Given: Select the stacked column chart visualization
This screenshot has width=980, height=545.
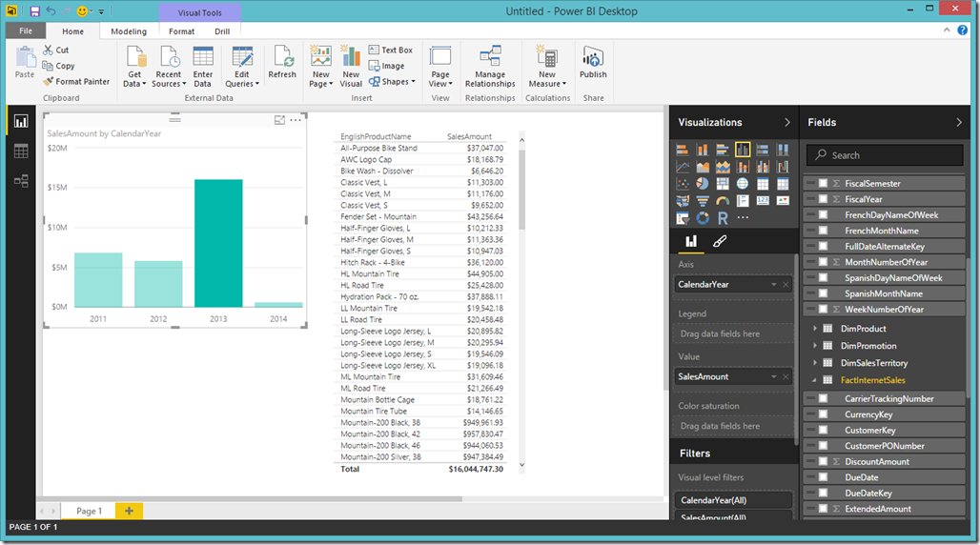Looking at the screenshot, I should 703,150.
